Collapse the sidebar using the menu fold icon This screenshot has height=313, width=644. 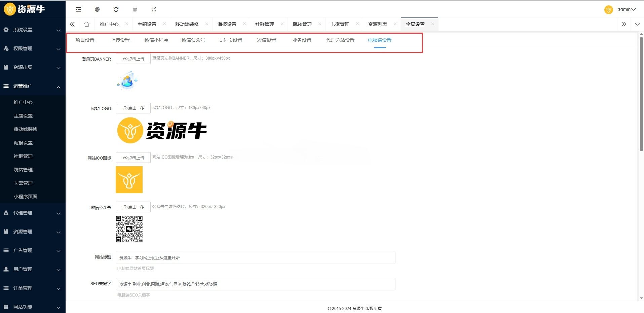pos(78,9)
